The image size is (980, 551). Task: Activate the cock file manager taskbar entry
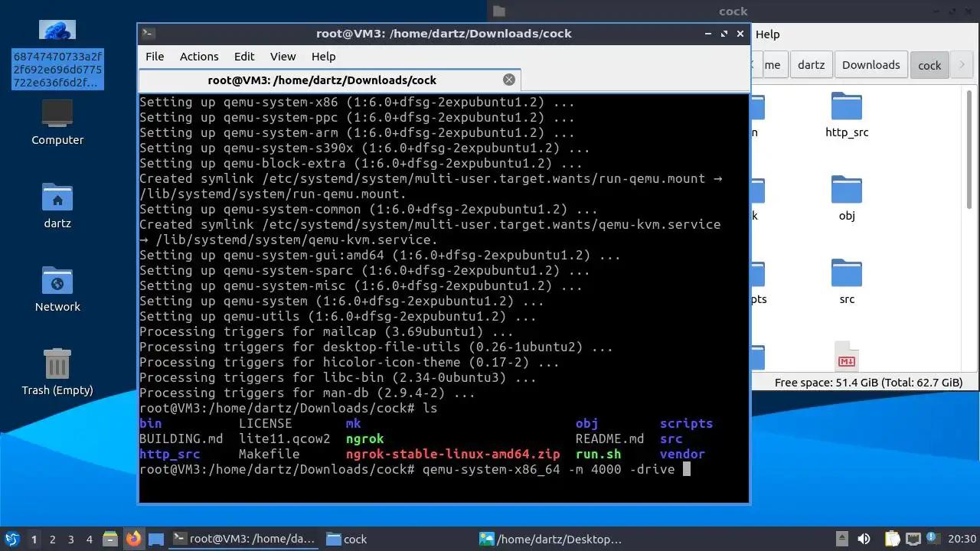[347, 539]
